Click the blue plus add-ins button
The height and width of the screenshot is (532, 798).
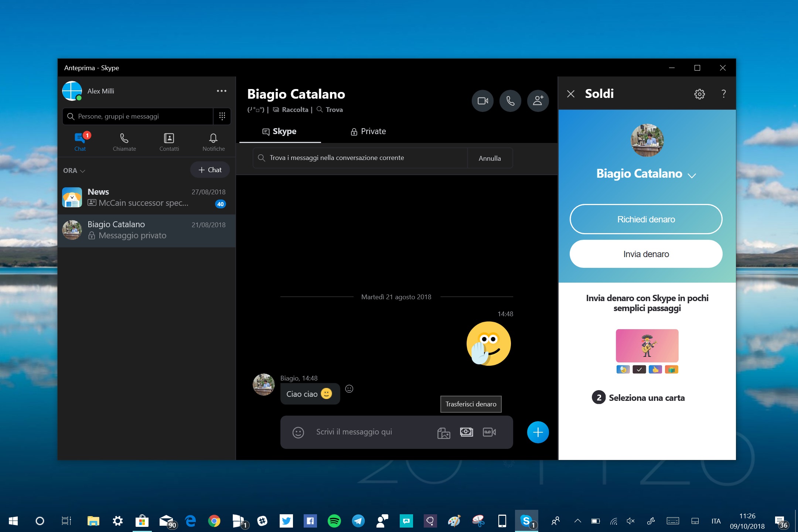click(x=538, y=432)
